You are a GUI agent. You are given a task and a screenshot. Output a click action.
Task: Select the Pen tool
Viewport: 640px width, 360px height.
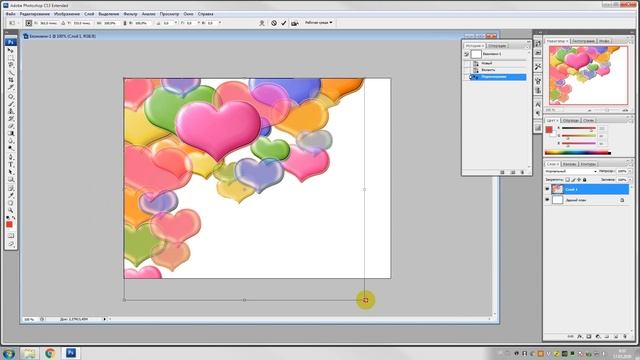tap(11, 157)
